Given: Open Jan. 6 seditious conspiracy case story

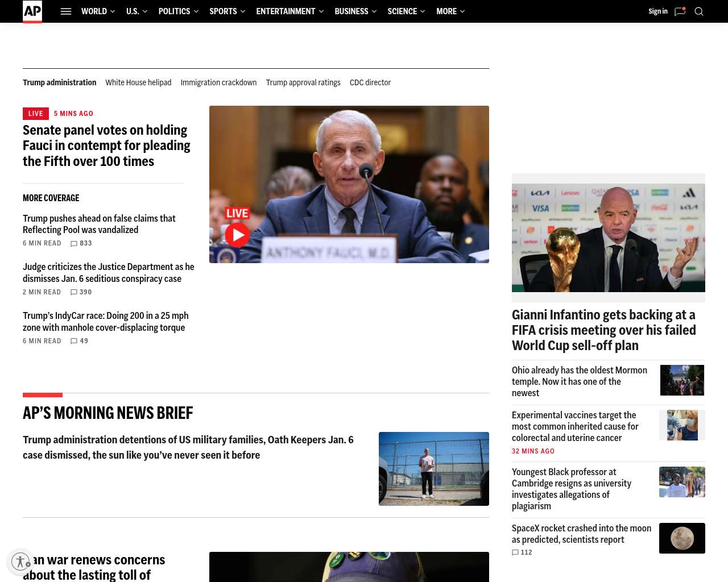Looking at the screenshot, I should (x=109, y=273).
